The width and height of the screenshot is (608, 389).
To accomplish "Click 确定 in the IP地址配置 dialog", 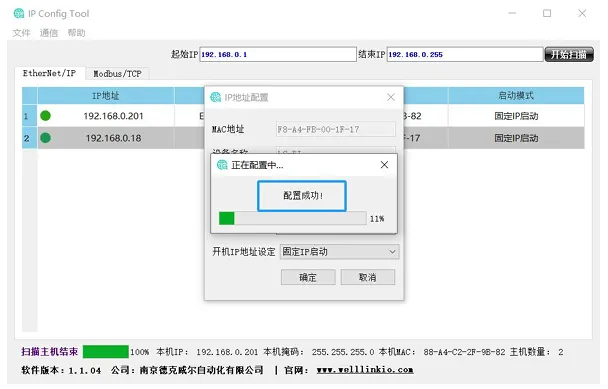I will [x=308, y=277].
